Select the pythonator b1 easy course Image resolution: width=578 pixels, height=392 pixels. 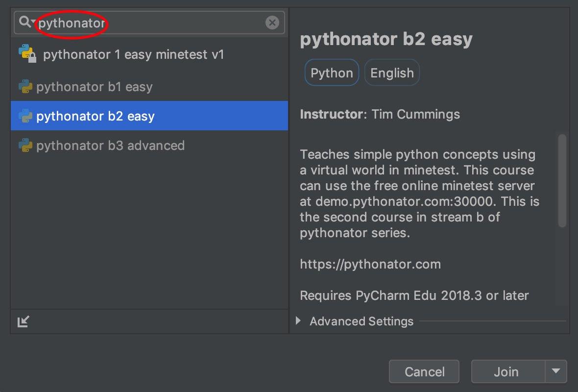149,87
